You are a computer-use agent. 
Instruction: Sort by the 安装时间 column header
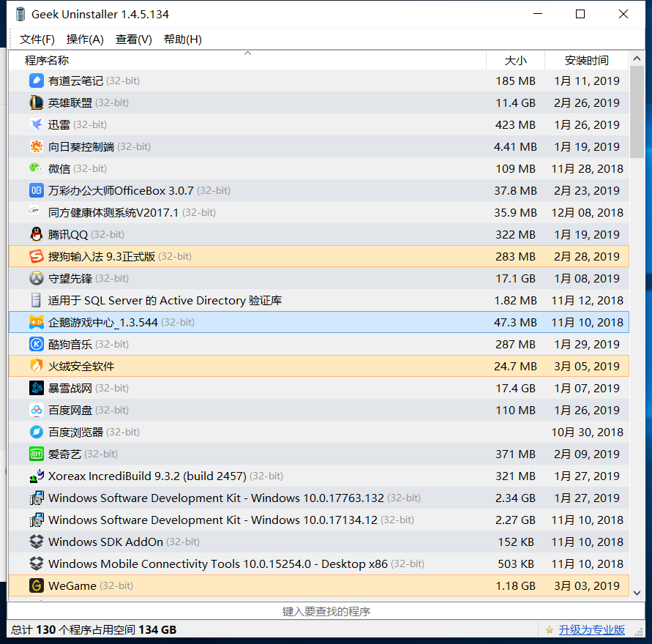point(586,60)
